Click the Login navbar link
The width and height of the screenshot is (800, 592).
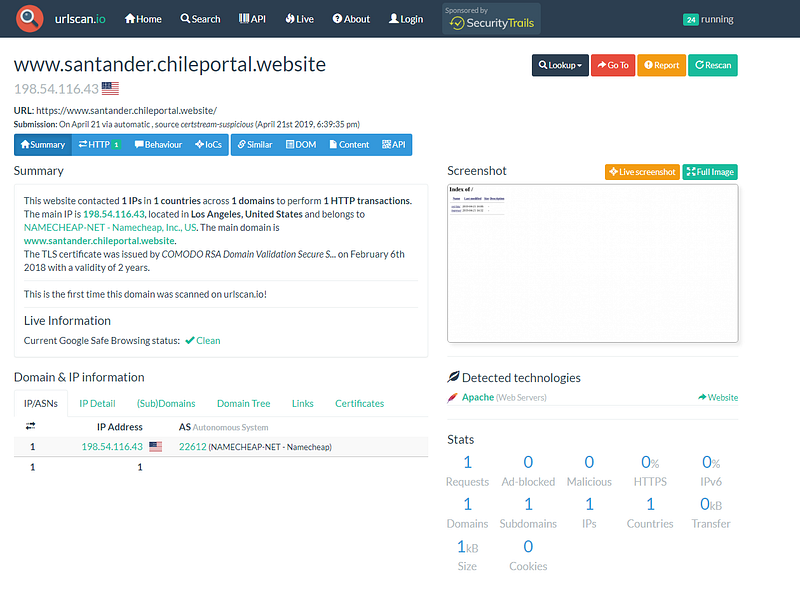[406, 19]
